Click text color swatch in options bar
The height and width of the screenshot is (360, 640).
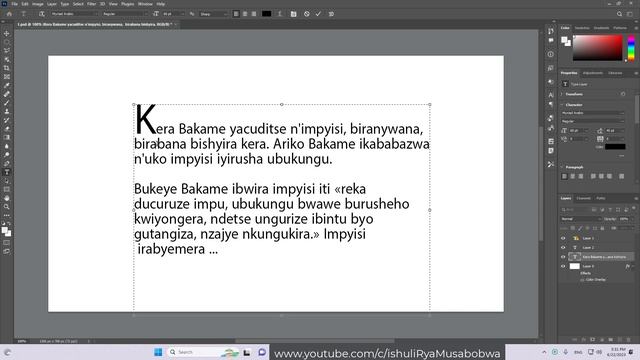267,14
